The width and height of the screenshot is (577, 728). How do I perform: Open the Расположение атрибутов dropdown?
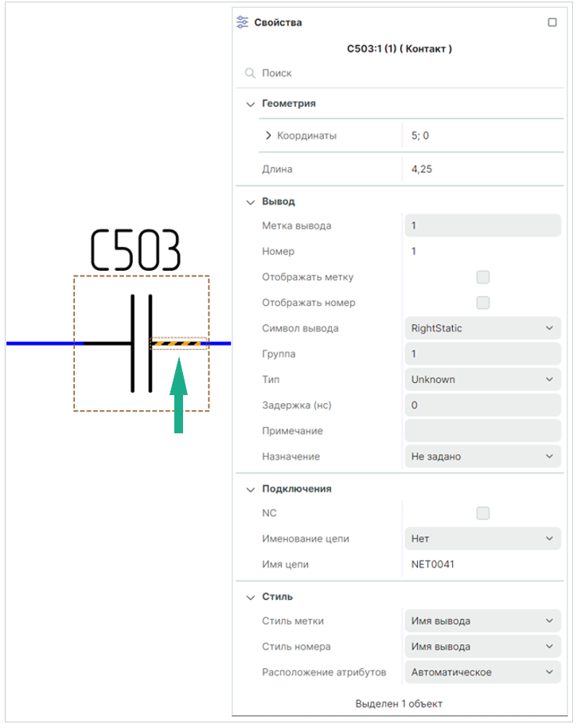coord(482,671)
